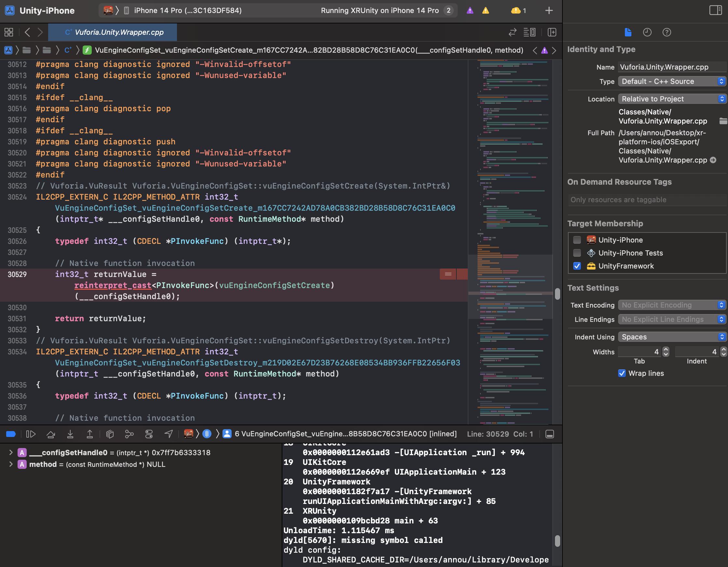
Task: Click the plus Library button in toolbar
Action: tap(549, 11)
